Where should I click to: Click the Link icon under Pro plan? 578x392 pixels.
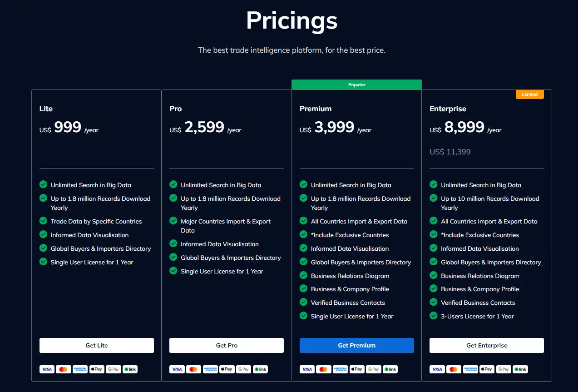[260, 369]
